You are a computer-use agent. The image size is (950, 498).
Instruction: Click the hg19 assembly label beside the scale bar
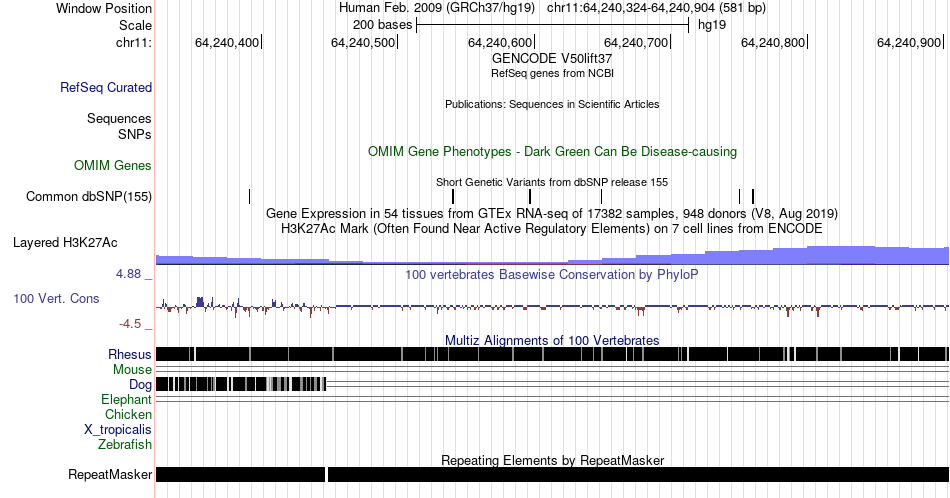pos(712,25)
